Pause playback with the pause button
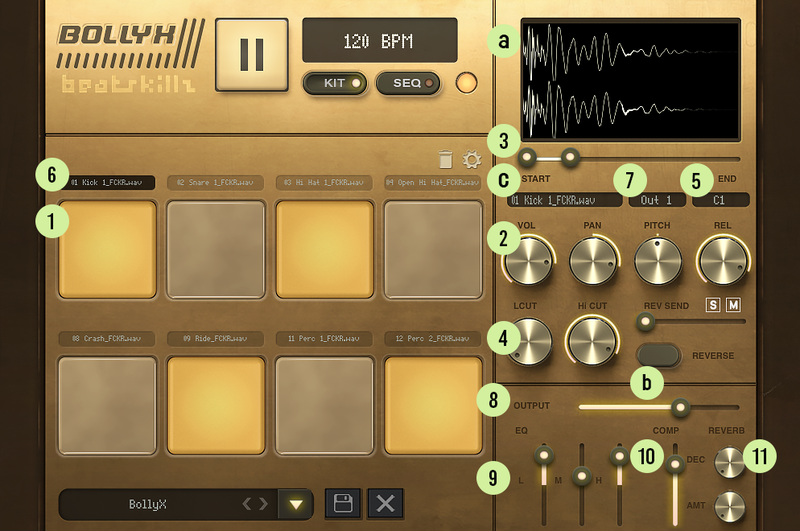Screen dimensions: 800x531 [x=252, y=54]
